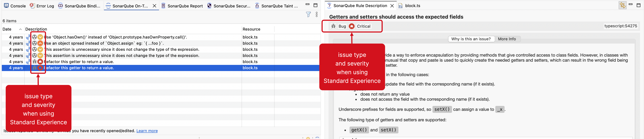This screenshot has height=139, width=644.
Task: Open the issues view three-dot menu
Action: (x=316, y=14)
